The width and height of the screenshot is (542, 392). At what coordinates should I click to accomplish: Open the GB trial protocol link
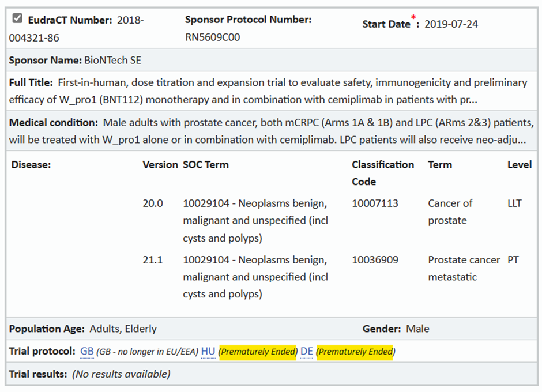pyautogui.click(x=86, y=351)
